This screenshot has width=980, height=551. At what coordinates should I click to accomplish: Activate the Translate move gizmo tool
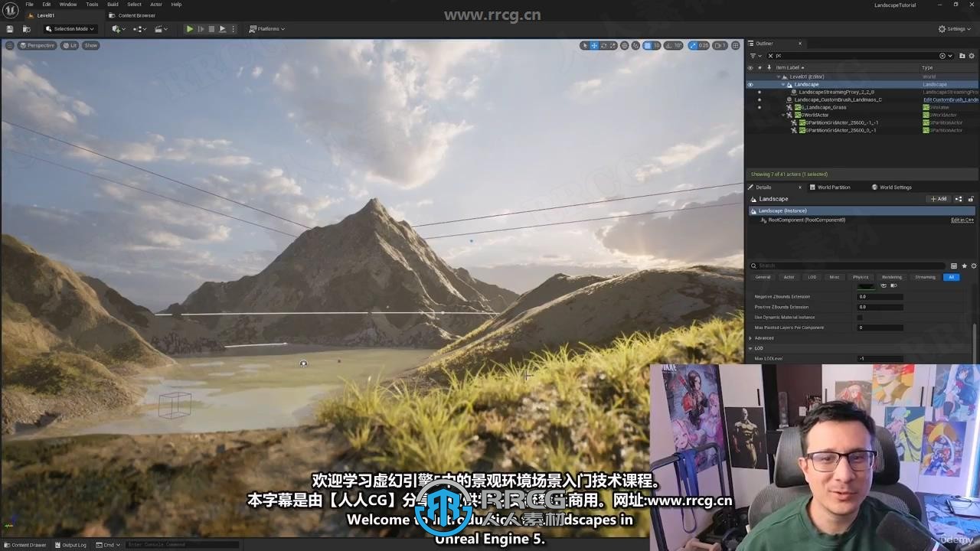pos(593,46)
